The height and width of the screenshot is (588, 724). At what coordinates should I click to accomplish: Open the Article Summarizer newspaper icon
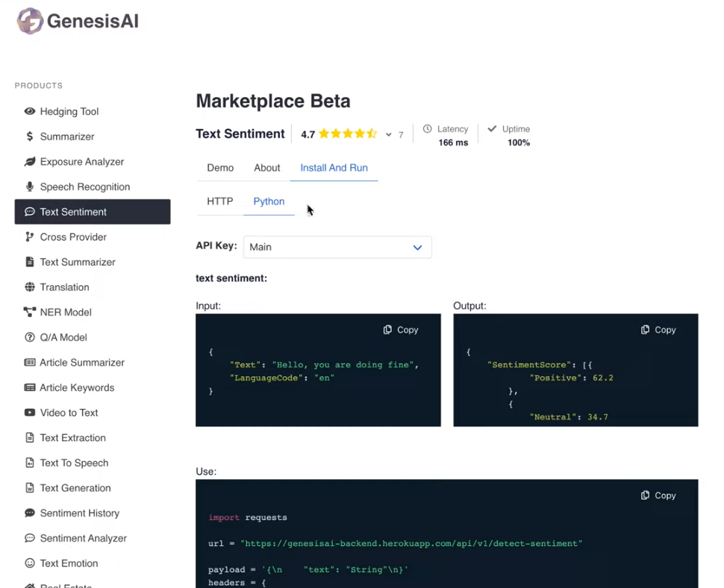pos(30,363)
